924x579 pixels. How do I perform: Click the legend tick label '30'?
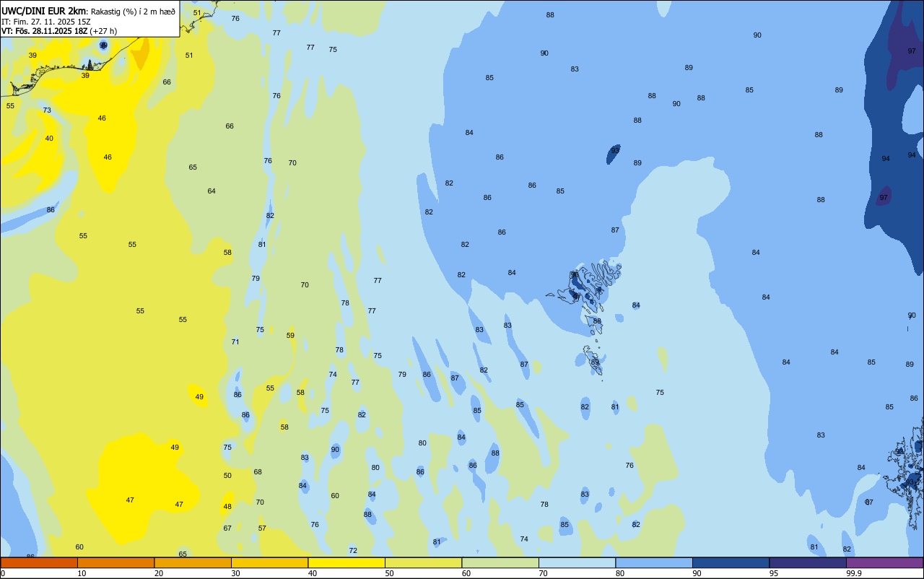pyautogui.click(x=235, y=573)
